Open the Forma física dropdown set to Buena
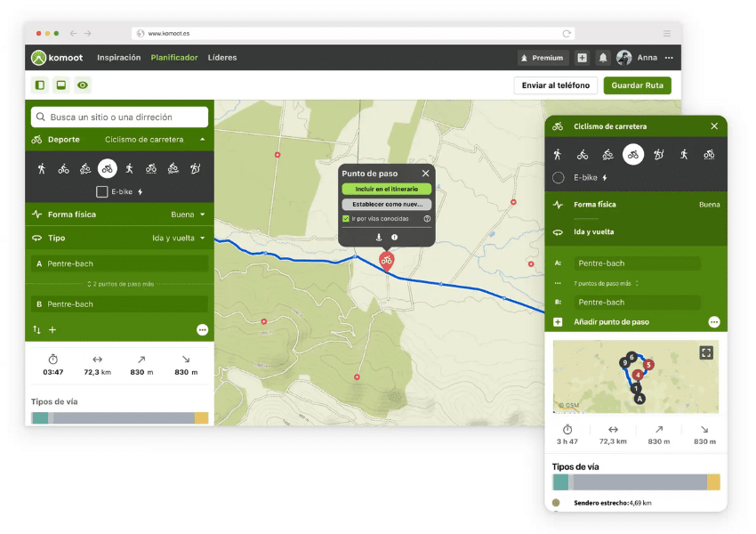 tap(189, 214)
